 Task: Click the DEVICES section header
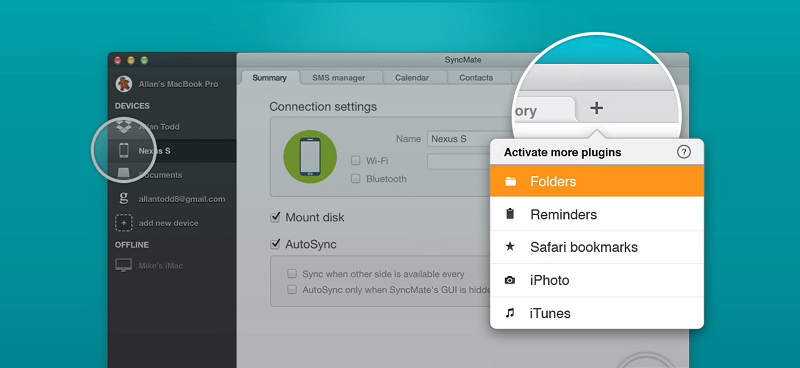click(x=132, y=106)
